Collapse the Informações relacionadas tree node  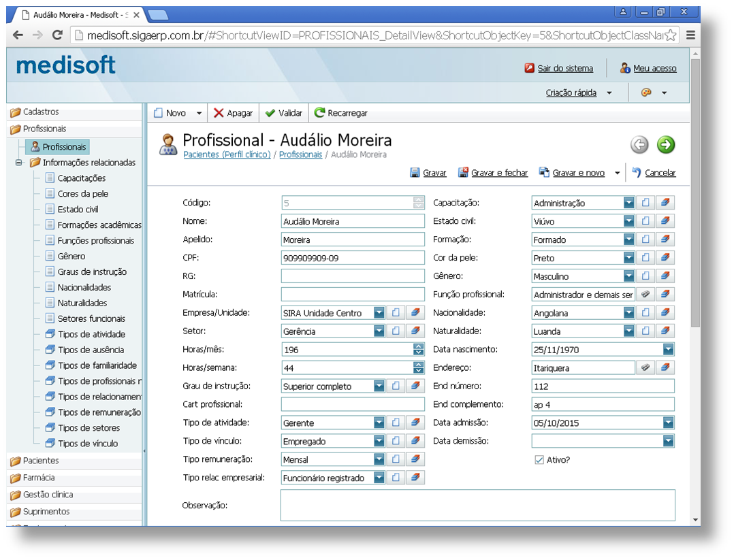coord(19,163)
